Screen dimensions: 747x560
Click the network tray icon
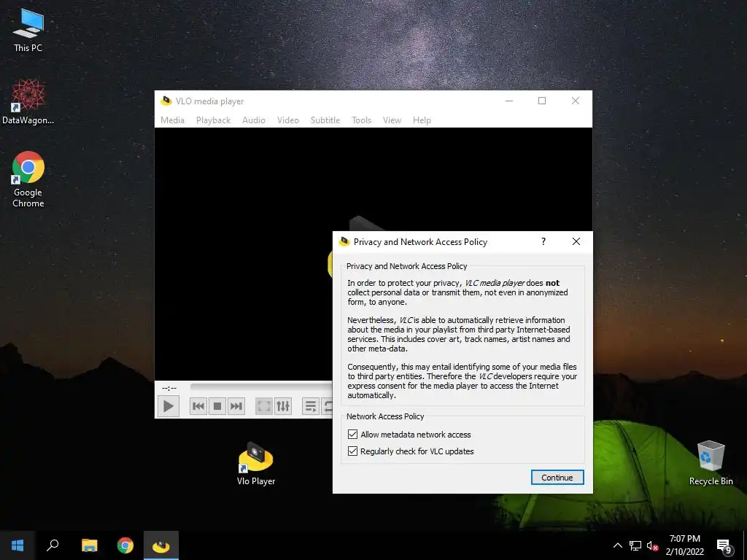(x=635, y=545)
